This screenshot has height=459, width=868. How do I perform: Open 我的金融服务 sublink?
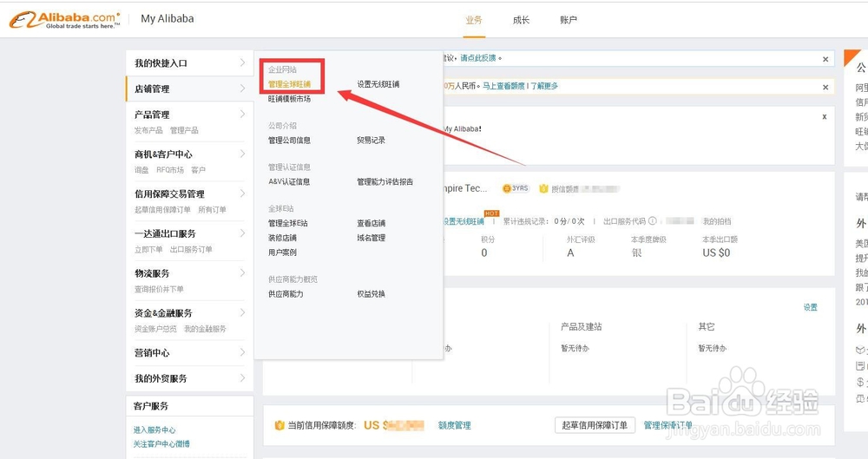click(205, 329)
